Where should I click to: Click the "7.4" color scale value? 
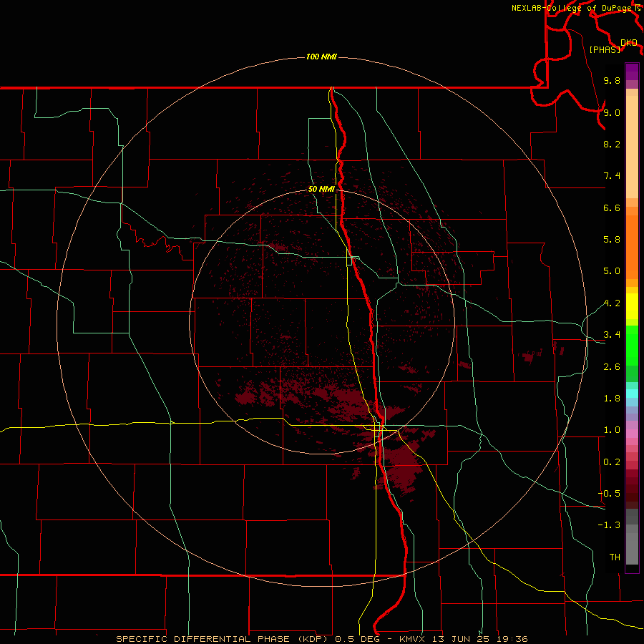pos(612,176)
